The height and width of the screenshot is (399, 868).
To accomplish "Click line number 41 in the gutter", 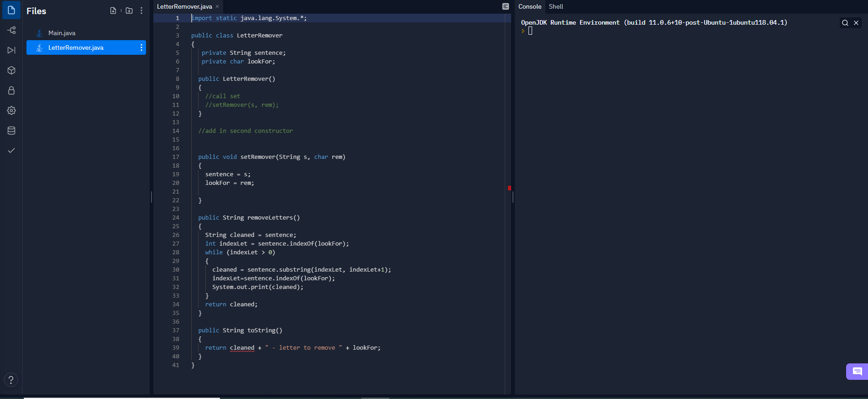I will tap(176, 365).
